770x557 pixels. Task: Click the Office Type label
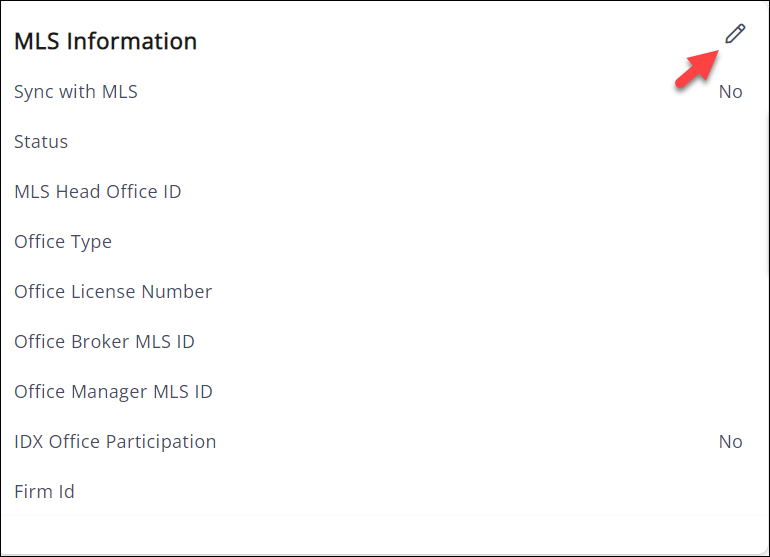[63, 242]
